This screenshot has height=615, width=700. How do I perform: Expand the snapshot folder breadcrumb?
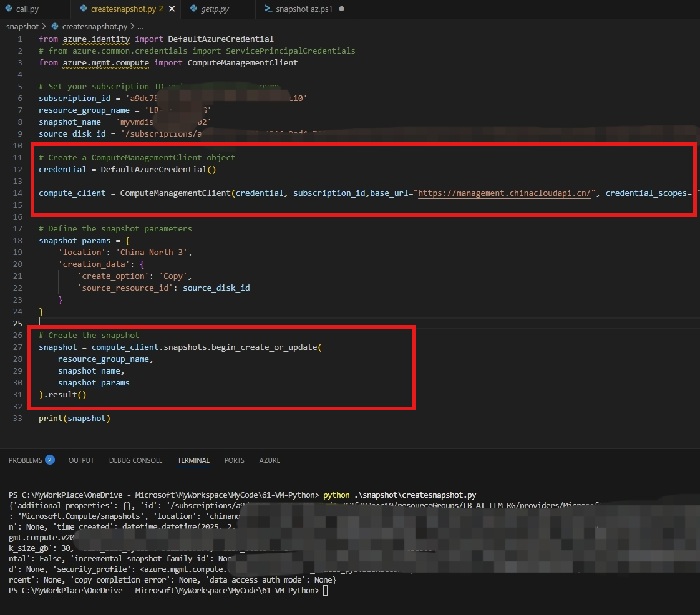[x=22, y=27]
